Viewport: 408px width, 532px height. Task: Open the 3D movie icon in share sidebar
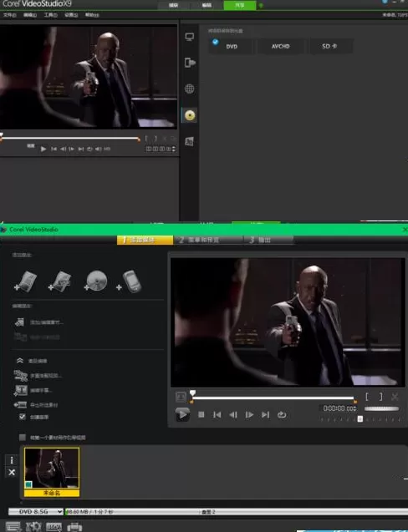click(189, 141)
